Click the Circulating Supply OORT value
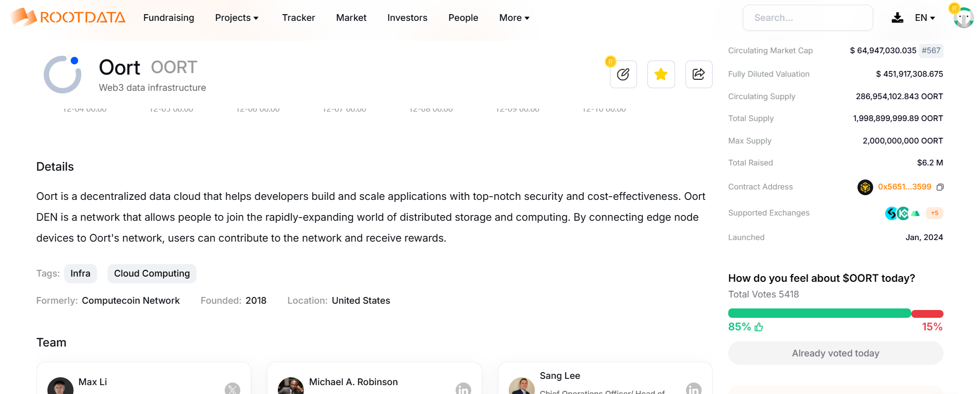This screenshot has width=980, height=394. coord(899,97)
